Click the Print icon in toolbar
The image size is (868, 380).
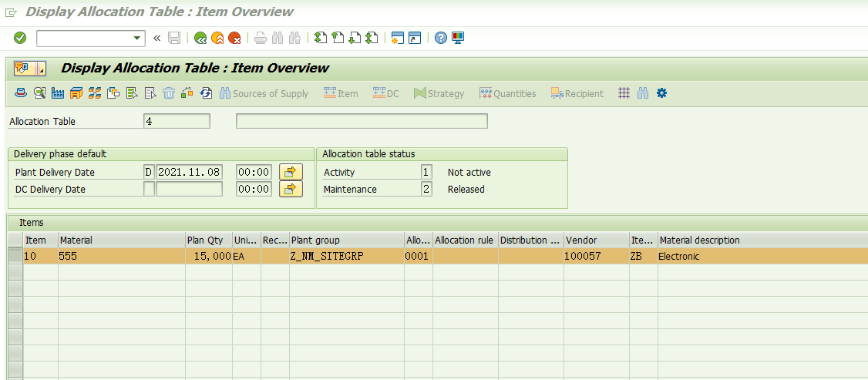tap(261, 39)
